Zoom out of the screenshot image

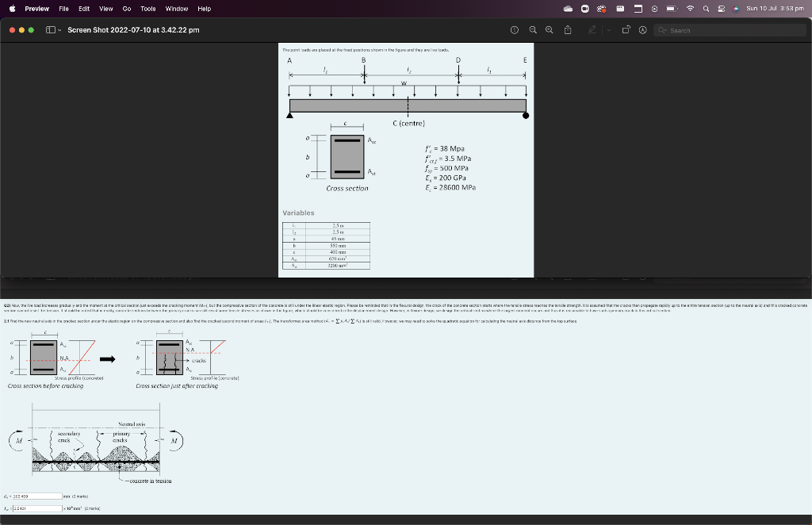click(533, 30)
